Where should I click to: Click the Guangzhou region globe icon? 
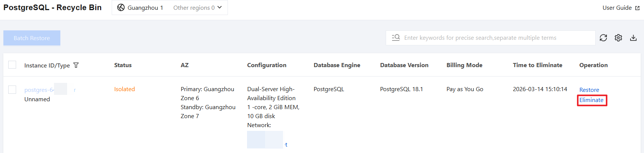pyautogui.click(x=121, y=7)
